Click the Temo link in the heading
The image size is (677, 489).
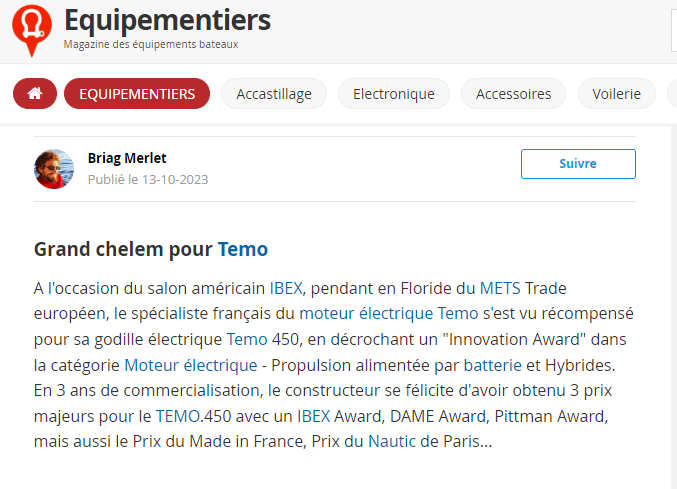243,249
